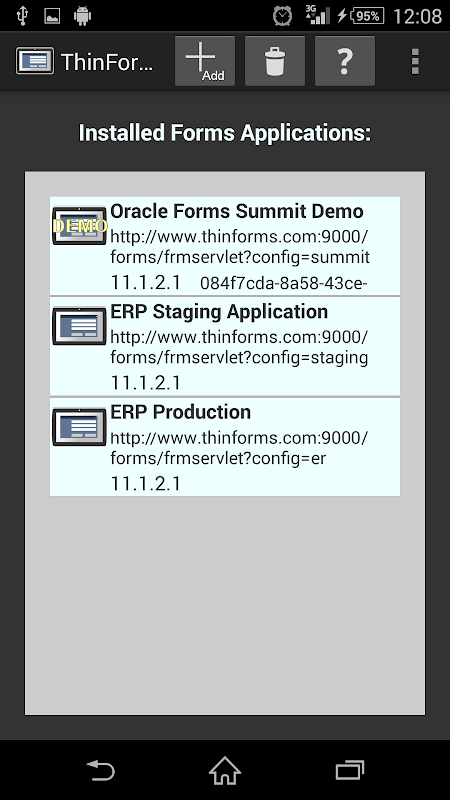Tap the Add application plus icon
Screen dimensions: 450x800
[205, 61]
